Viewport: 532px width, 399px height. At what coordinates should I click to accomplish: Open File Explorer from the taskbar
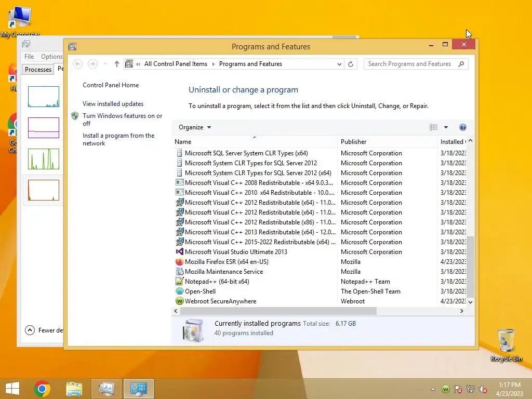coord(74,389)
